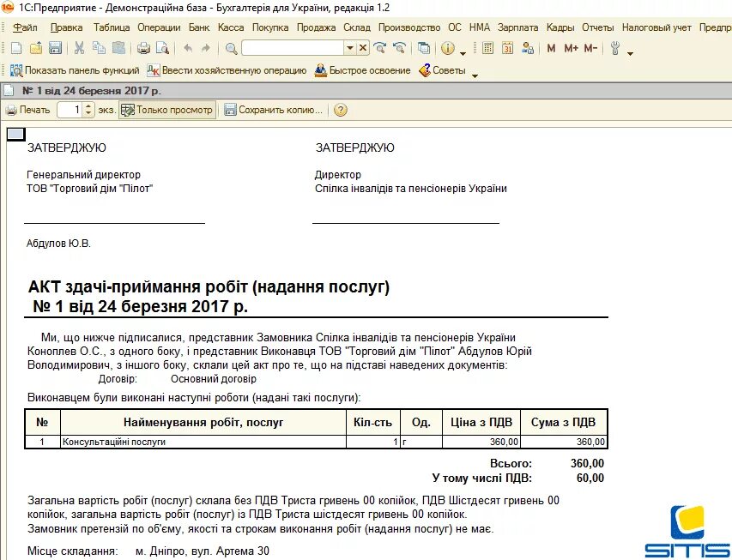The height and width of the screenshot is (560, 732).
Task: Expand dropdown arrow next to info icon
Action: pyautogui.click(x=463, y=53)
